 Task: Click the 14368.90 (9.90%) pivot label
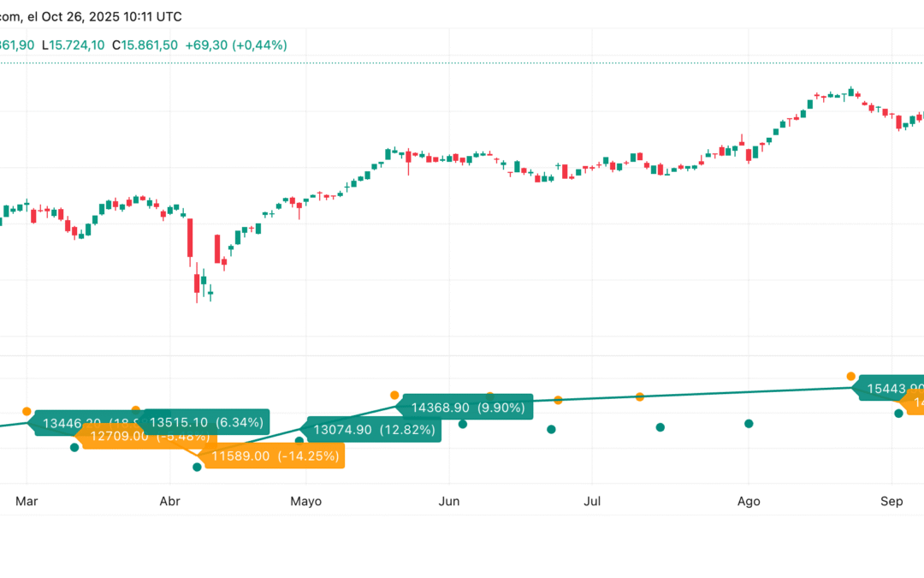[x=468, y=408]
